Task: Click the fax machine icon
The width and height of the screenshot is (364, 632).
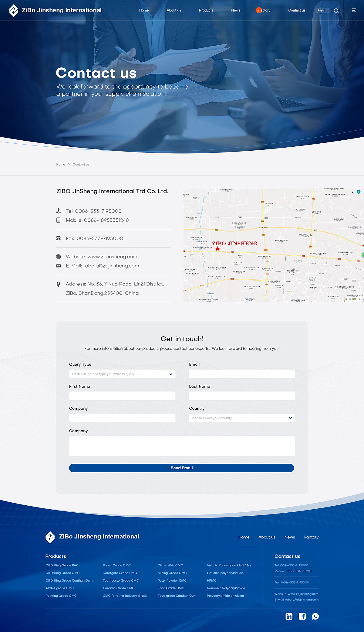Action: [58, 238]
